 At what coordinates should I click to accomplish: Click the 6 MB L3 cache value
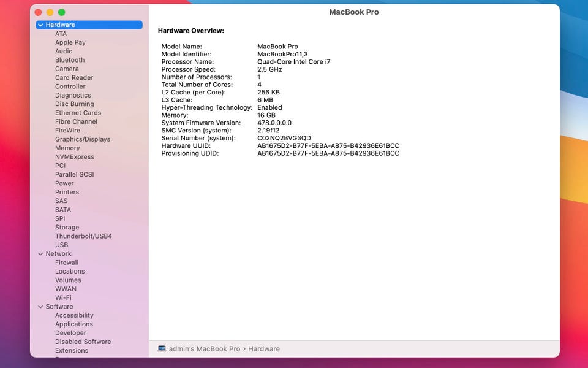pyautogui.click(x=265, y=100)
